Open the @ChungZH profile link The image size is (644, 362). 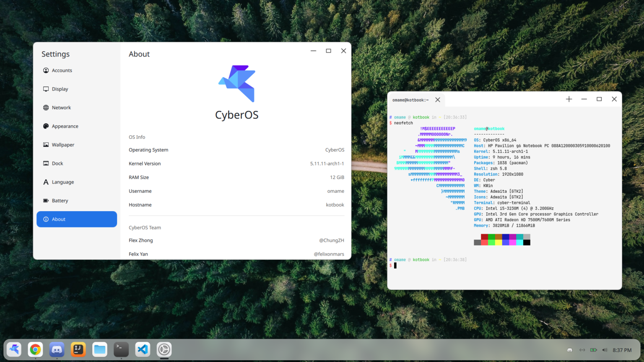(x=331, y=240)
